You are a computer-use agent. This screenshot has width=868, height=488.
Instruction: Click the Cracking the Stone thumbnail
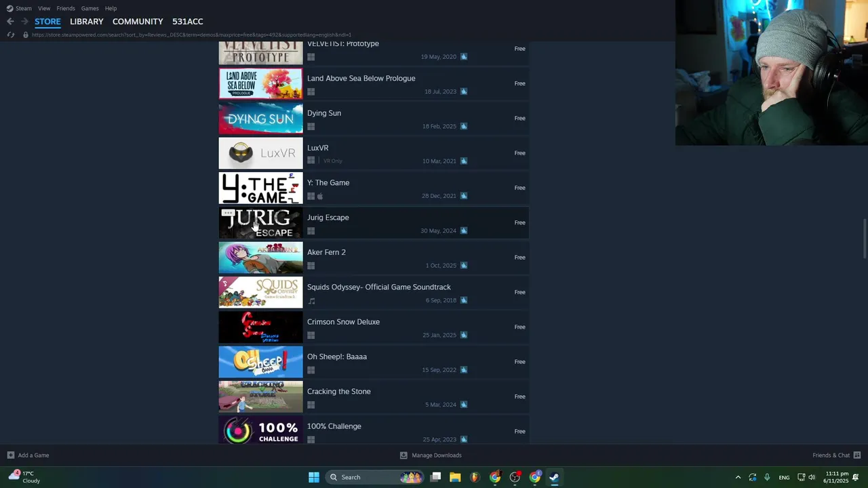point(260,396)
